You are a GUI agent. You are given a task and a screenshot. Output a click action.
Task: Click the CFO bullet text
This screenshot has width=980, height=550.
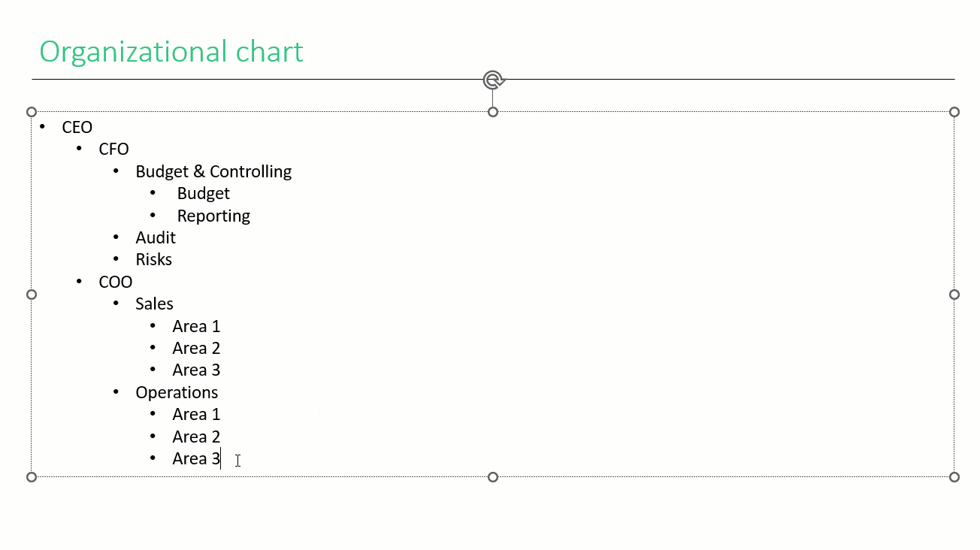(x=113, y=150)
